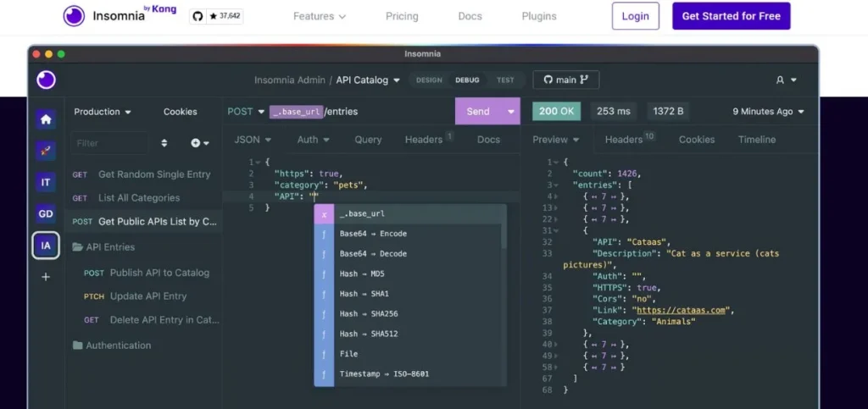Switch to TEST mode
Screen dimensions: 868x409
click(x=505, y=80)
